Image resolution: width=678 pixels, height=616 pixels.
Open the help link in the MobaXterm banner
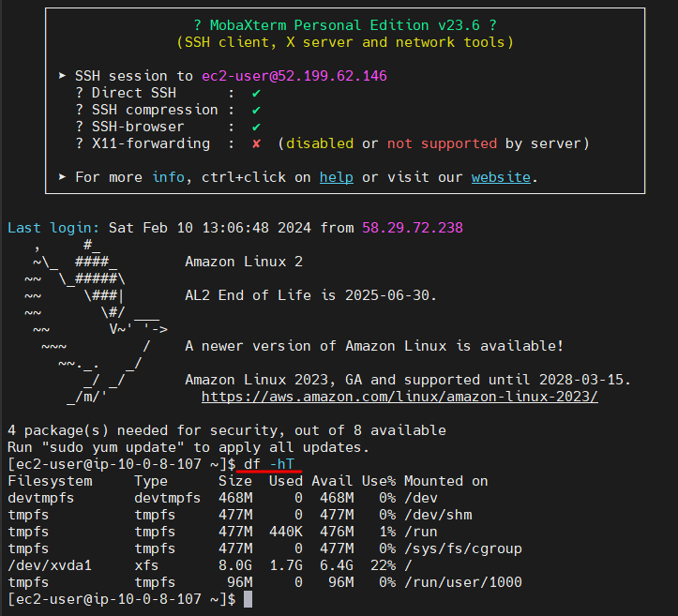tap(337, 177)
